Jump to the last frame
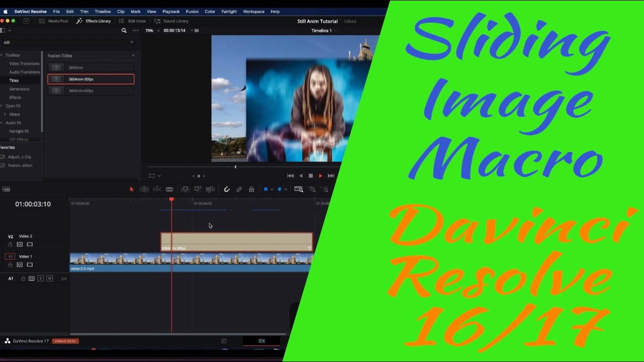 pos(331,176)
